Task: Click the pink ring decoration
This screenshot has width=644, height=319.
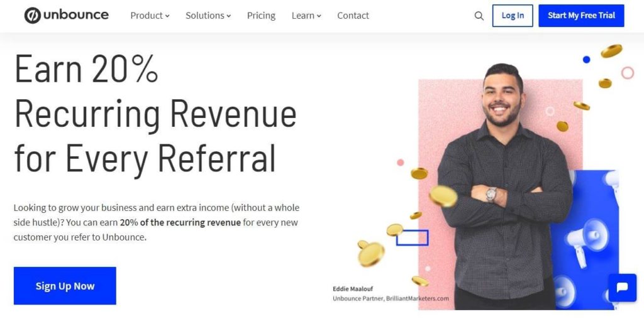Action: click(x=627, y=73)
